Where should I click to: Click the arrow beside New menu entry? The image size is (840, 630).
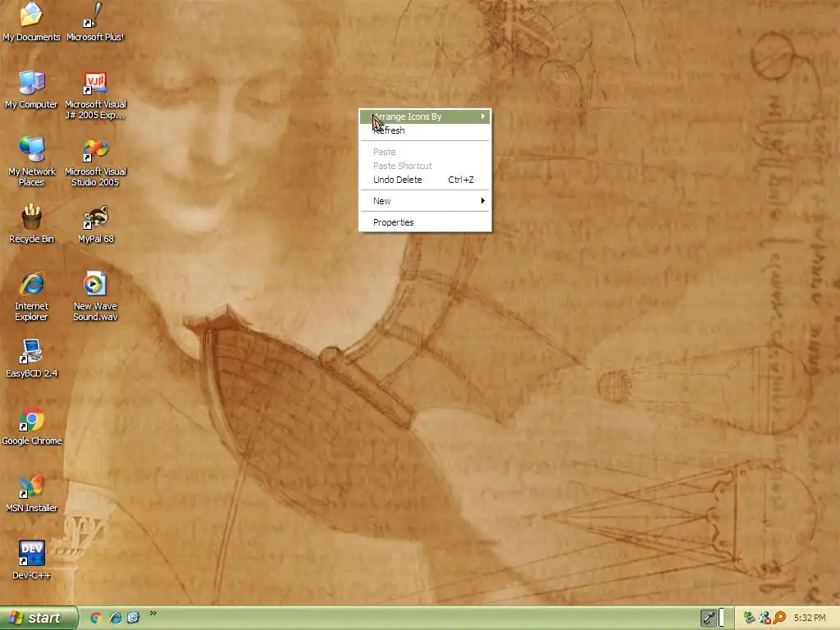point(482,200)
